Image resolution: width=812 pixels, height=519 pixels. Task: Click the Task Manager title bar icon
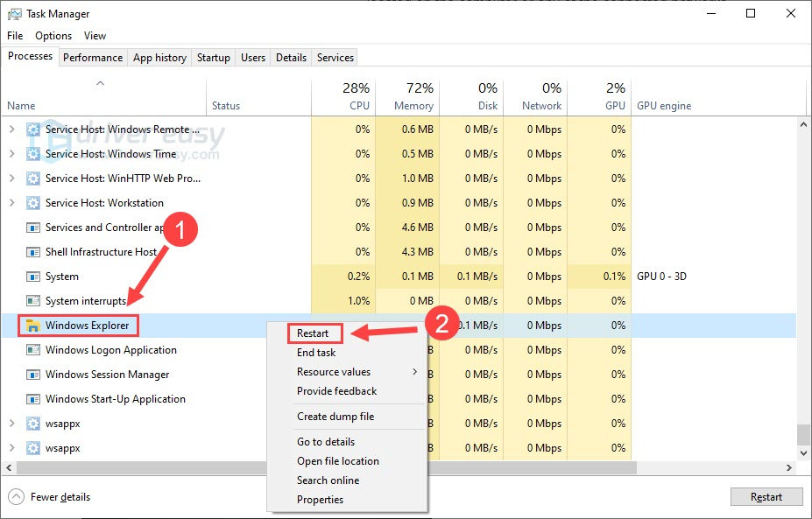[x=13, y=14]
